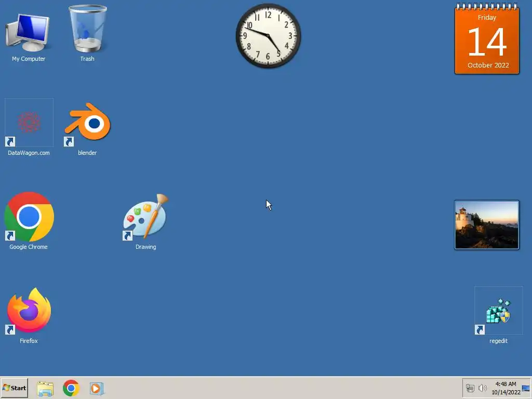
Task: Click the lighthouse slideshow picture gadget
Action: [x=486, y=225]
